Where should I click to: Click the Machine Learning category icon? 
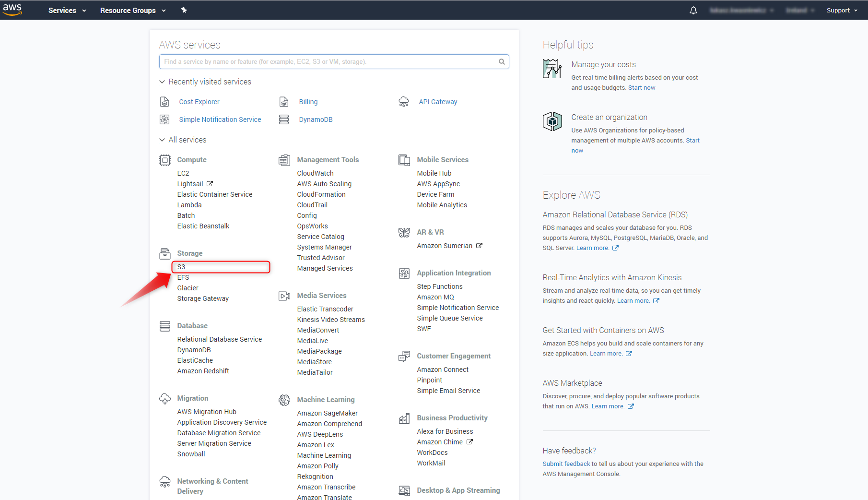pos(284,400)
